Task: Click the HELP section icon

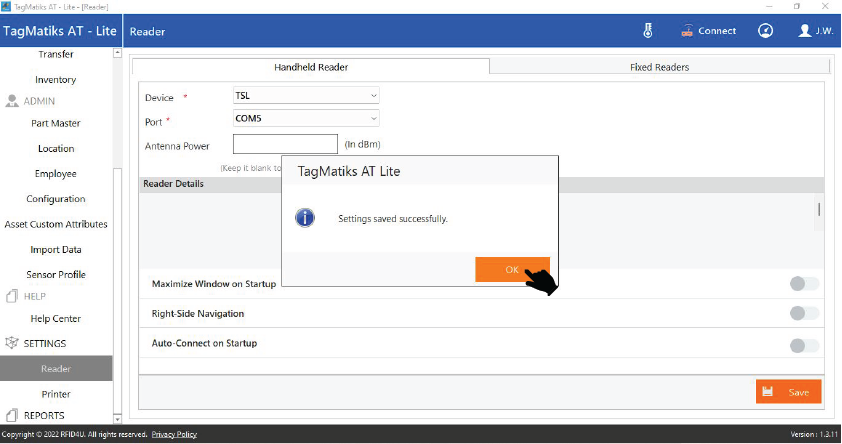Action: [13, 296]
